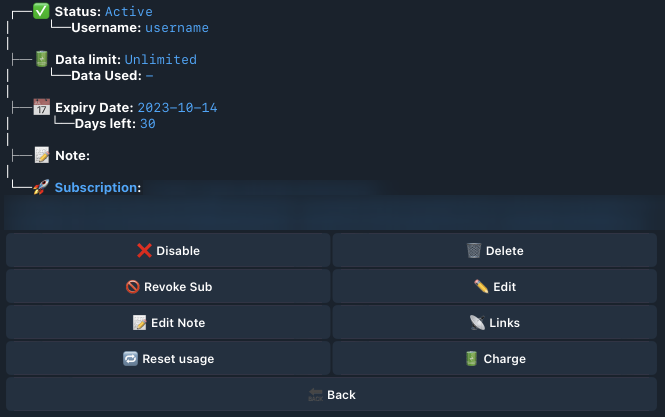Click the expiry date 2023-10-14

coord(177,108)
